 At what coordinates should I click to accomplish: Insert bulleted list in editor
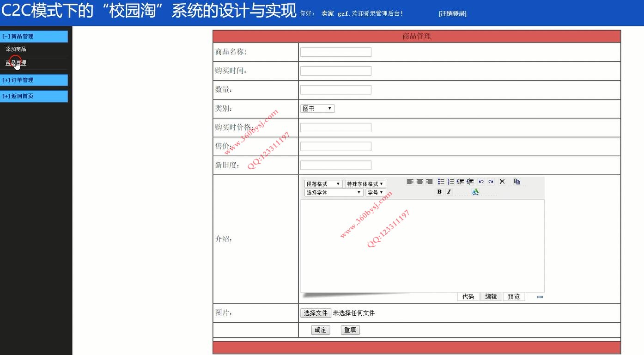coord(441,182)
